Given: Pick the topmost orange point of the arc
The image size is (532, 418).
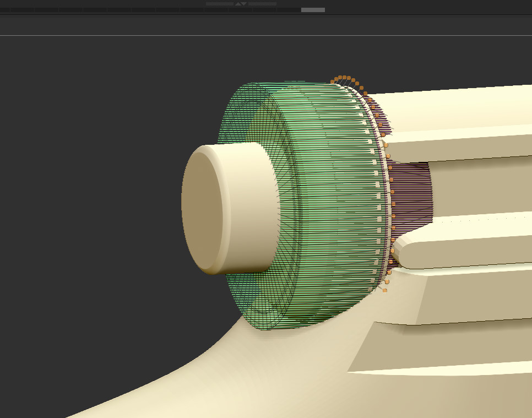Looking at the screenshot, I should tap(341, 78).
